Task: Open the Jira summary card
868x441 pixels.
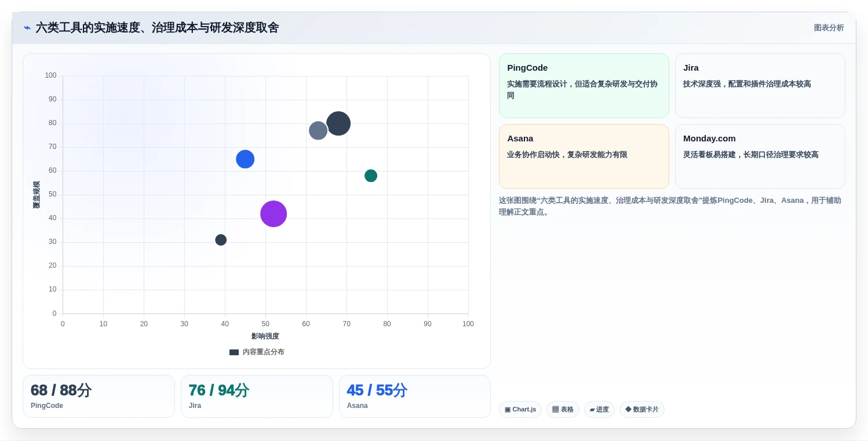Action: click(x=760, y=86)
